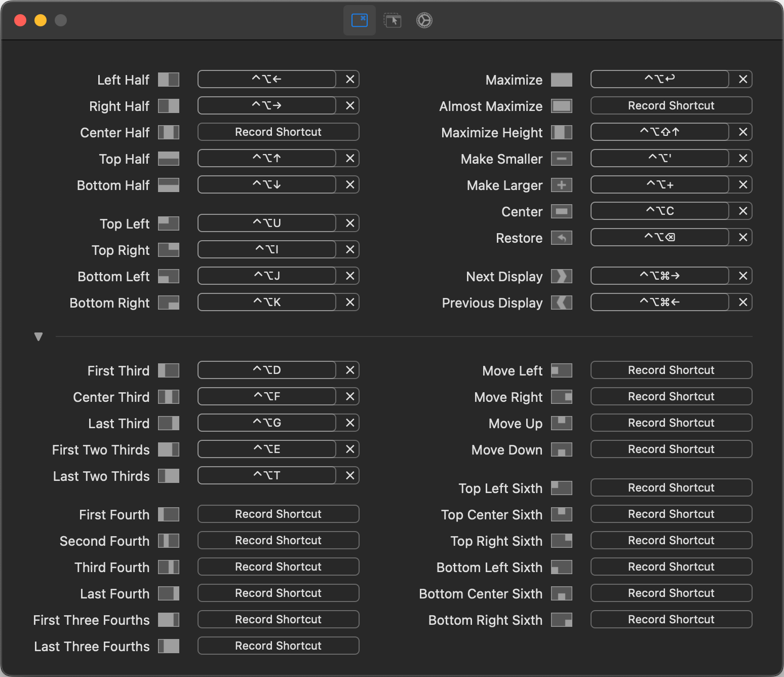Click the Top Left quadrant icon
This screenshot has height=677, width=784.
[169, 223]
